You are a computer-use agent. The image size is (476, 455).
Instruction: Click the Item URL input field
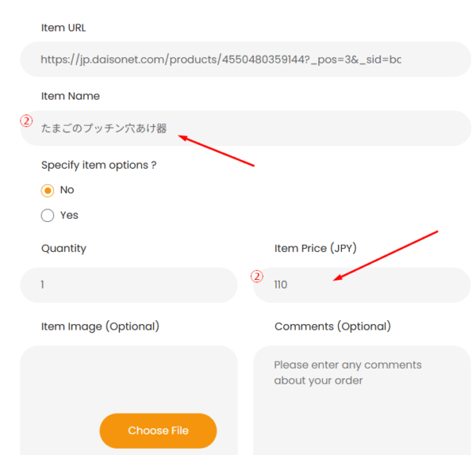[246, 59]
